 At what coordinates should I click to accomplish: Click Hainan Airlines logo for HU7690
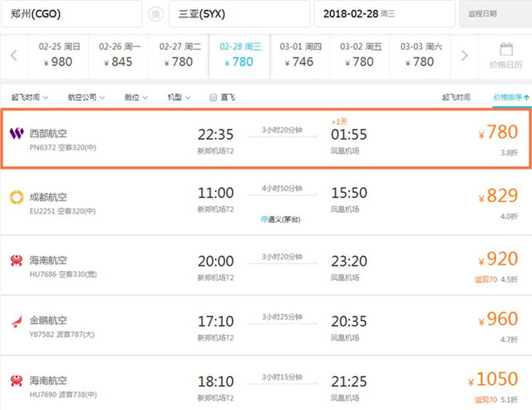(17, 380)
